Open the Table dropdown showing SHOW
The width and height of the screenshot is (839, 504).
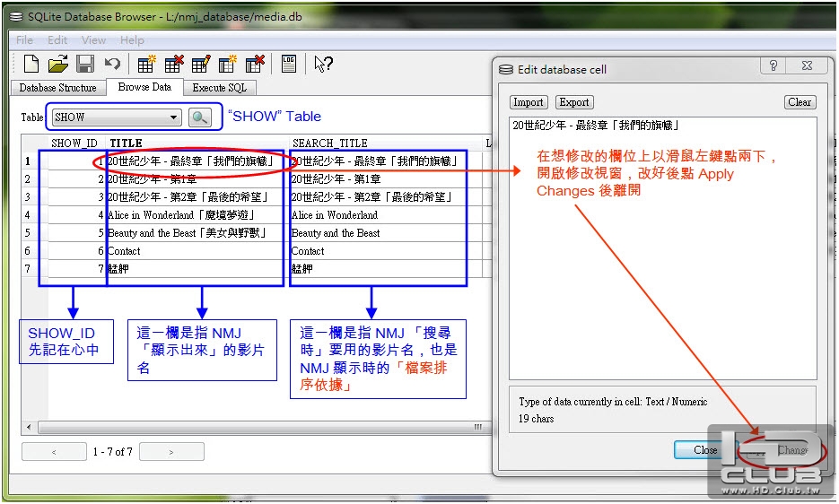pos(118,117)
